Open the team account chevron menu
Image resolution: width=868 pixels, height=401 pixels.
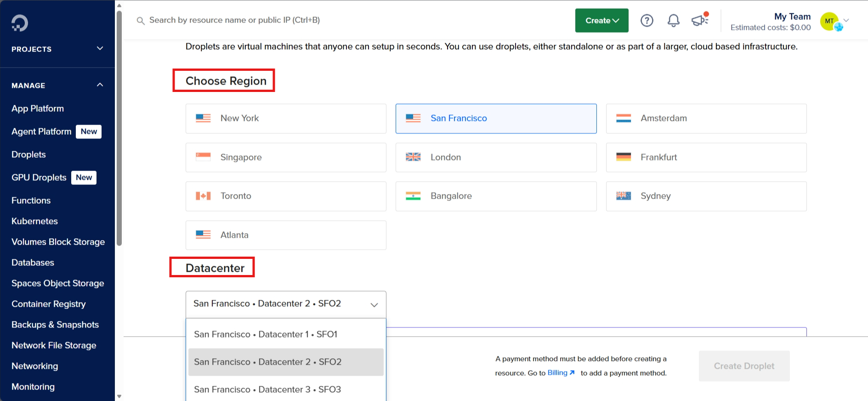click(846, 20)
